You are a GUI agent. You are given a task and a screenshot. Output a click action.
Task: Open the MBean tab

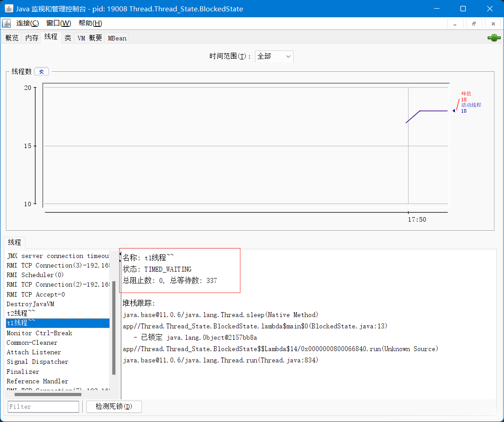(x=117, y=38)
